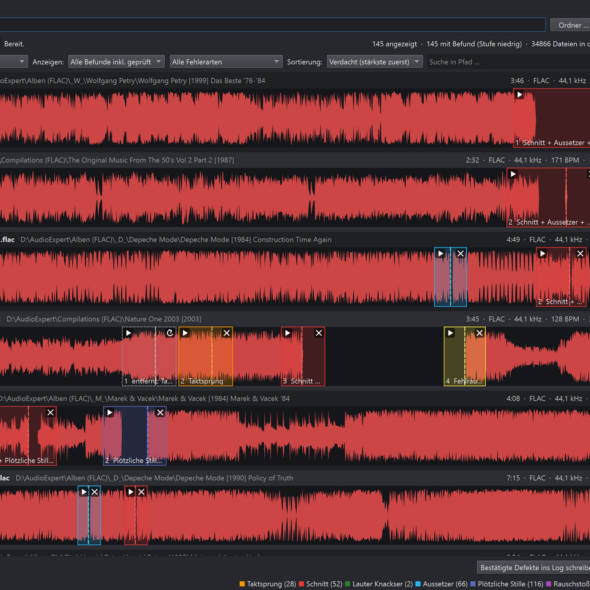Play the defect in the 50's Vol 2 track
Screen dimensions: 590x590
pos(512,174)
